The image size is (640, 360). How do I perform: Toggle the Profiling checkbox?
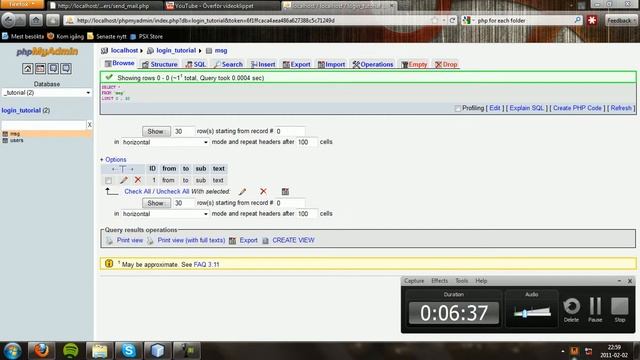(458, 108)
